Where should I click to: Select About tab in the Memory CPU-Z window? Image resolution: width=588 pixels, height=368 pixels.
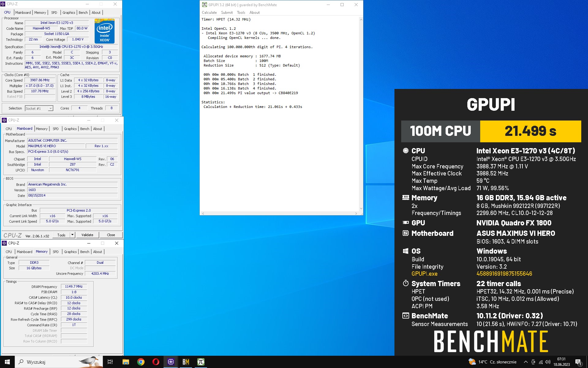click(x=97, y=252)
